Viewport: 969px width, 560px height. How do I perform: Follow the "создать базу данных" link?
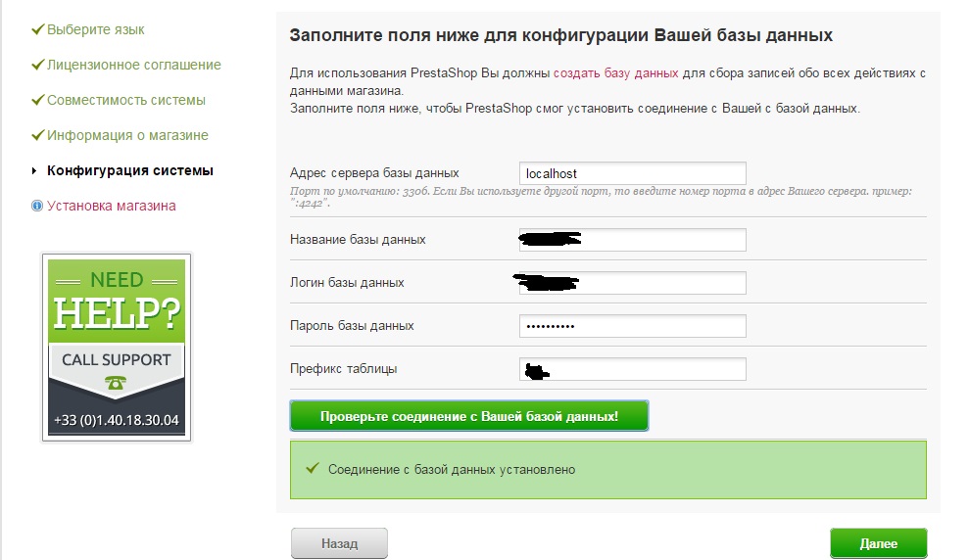click(615, 72)
